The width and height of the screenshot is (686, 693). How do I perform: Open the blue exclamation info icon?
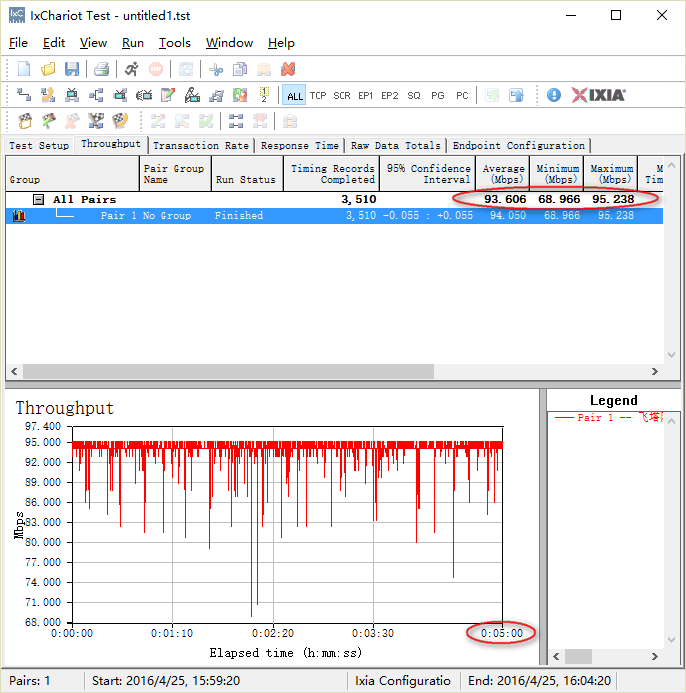pyautogui.click(x=553, y=95)
